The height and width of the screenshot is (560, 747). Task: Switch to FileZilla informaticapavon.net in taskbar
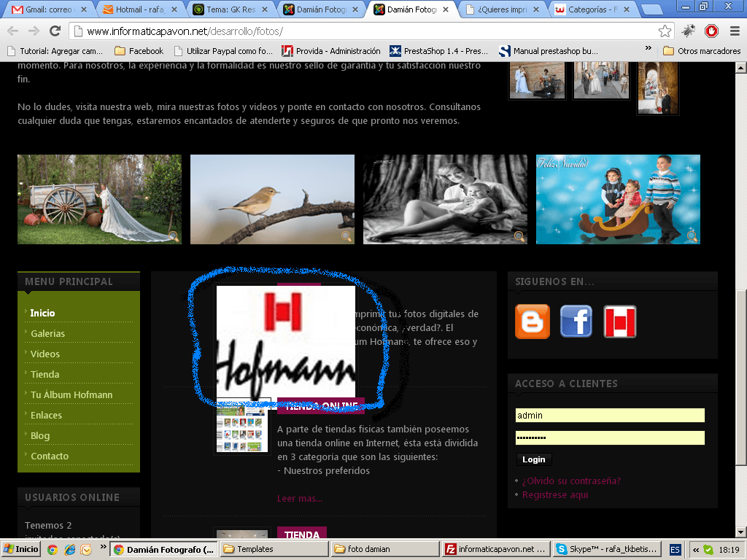coord(496,549)
